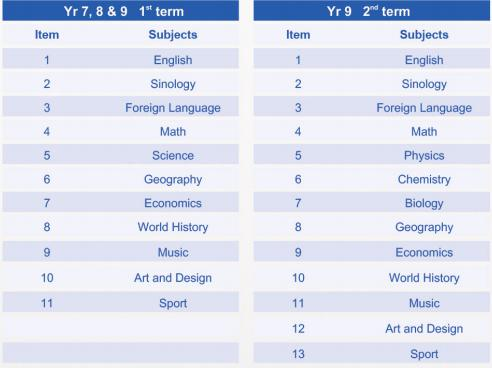Click 'Math' in the left table
Image resolution: width=492 pixels, height=368 pixels.
(x=173, y=132)
